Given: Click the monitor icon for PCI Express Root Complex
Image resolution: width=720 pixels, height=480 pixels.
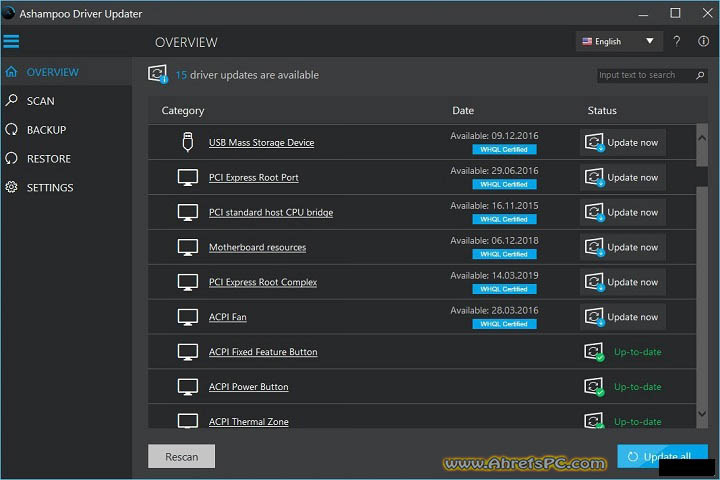Looking at the screenshot, I should tap(187, 282).
